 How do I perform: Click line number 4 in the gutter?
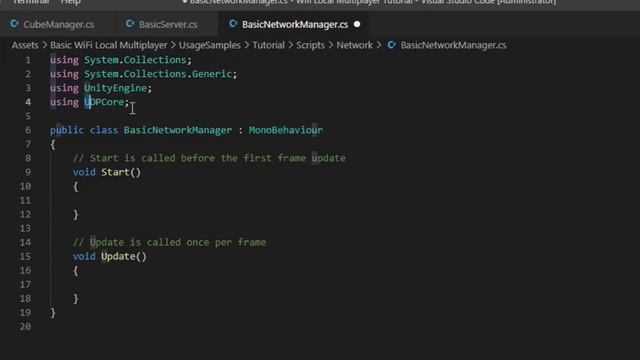28,102
